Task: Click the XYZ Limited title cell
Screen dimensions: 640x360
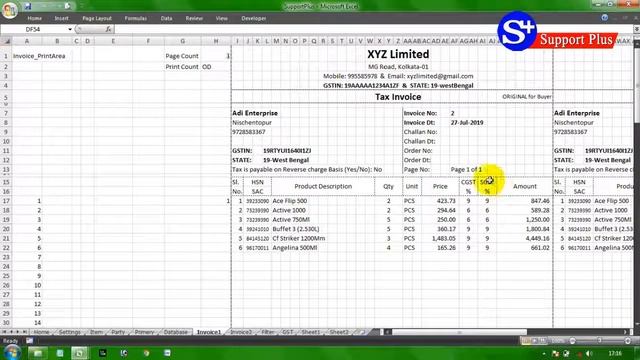Action: (x=398, y=54)
